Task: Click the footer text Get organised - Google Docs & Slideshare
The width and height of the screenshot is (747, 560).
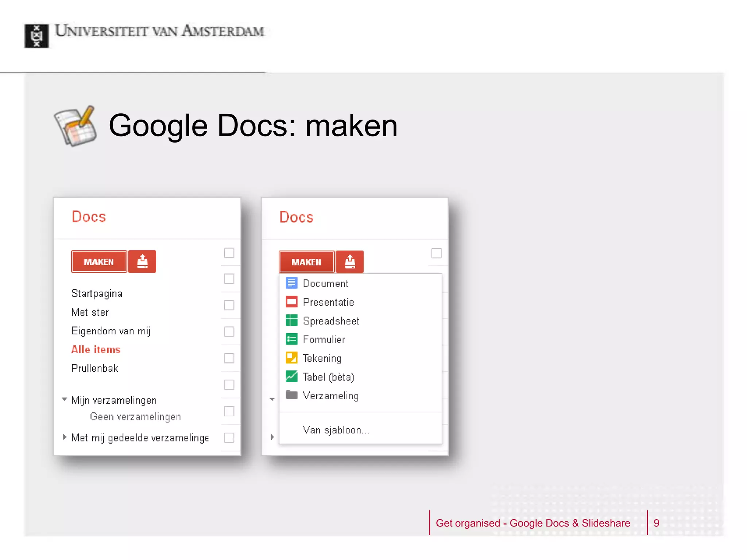Action: 533,523
